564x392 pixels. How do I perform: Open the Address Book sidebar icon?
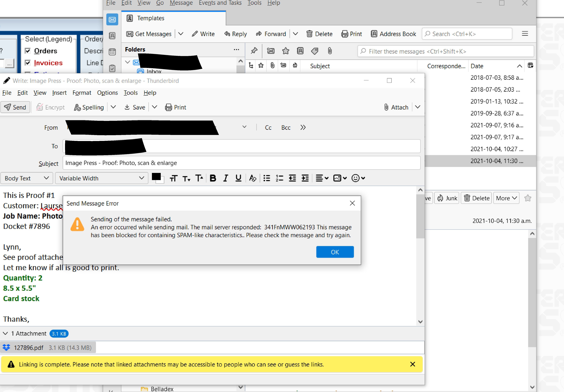112,36
